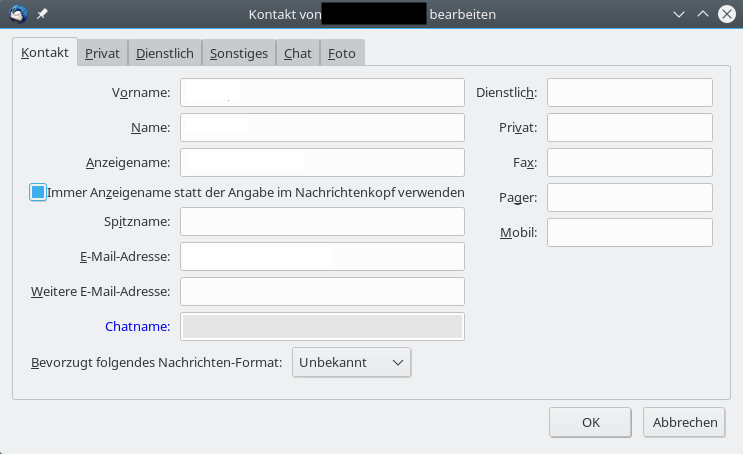Select the Mobil phone number field
The height and width of the screenshot is (454, 743).
coord(629,233)
